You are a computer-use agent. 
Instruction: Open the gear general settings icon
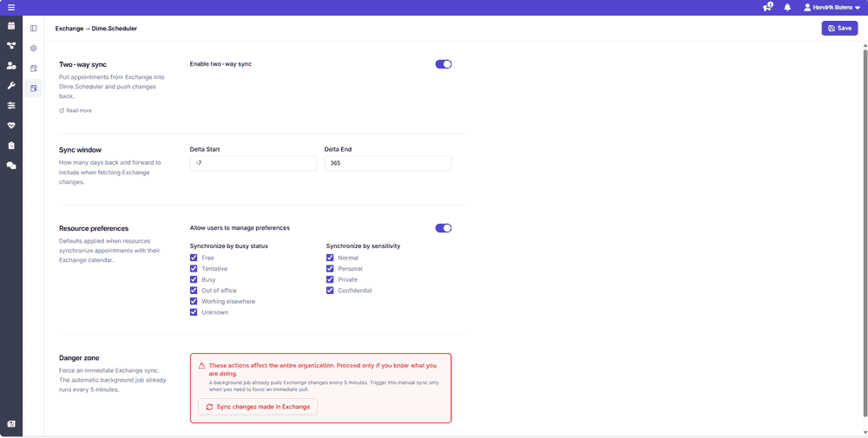34,48
